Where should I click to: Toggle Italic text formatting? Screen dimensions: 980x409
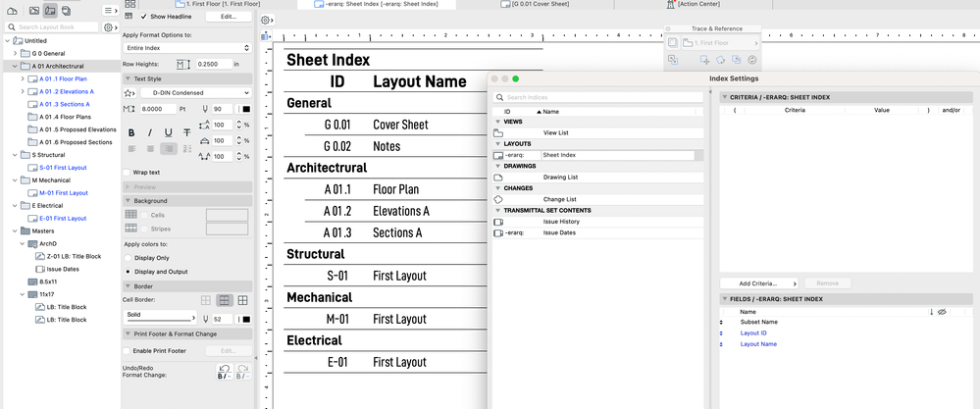tap(150, 132)
